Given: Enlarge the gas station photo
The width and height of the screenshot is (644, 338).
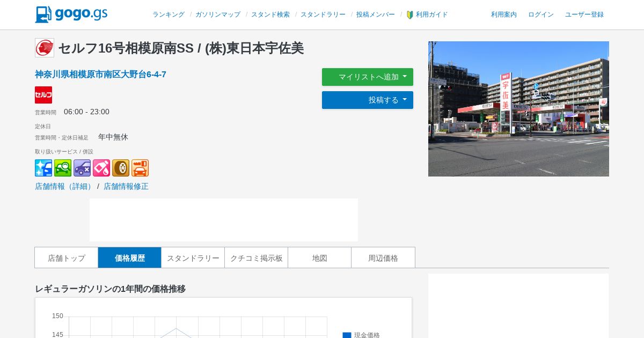Looking at the screenshot, I should (x=518, y=109).
